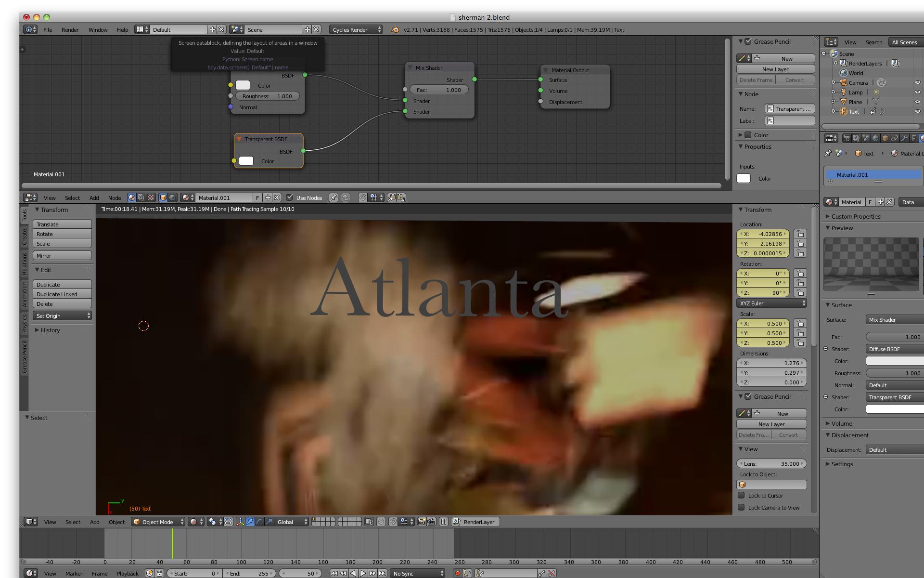The image size is (924, 578).
Task: Enable Lock to Cursor checkbox
Action: [x=742, y=495]
